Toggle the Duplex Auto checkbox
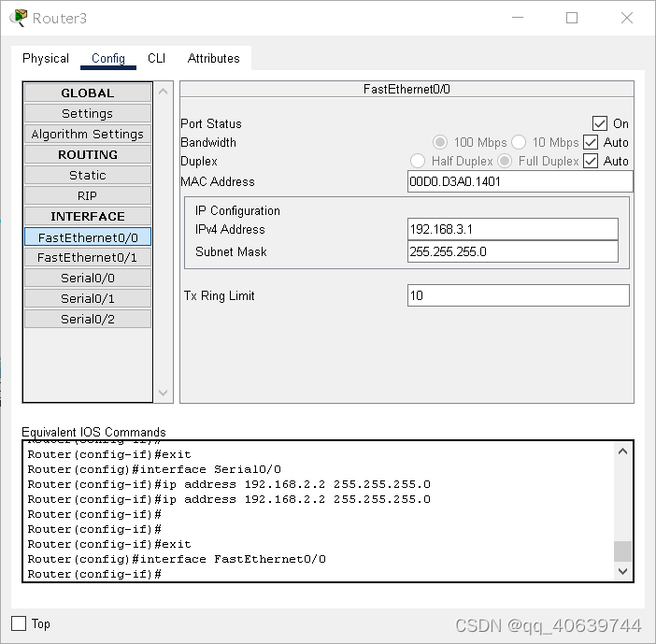Image resolution: width=656 pixels, height=644 pixels. coord(591,161)
